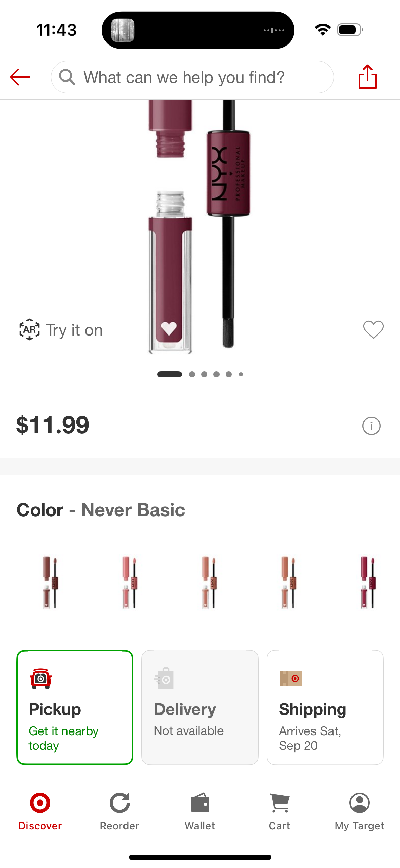Choose the Shipping fulfillment option
This screenshot has height=868, width=400.
[325, 707]
